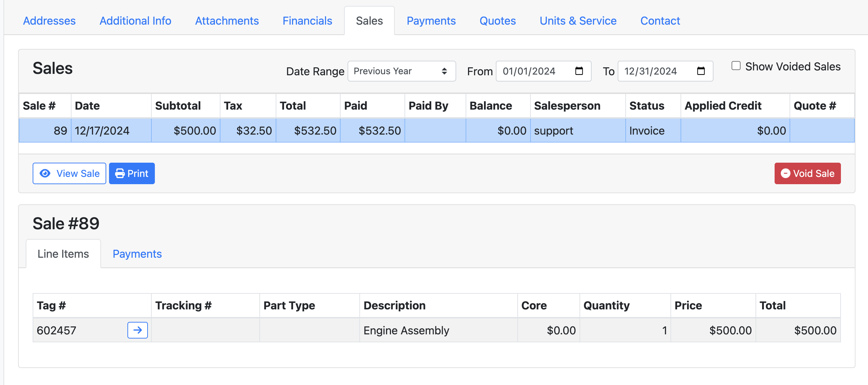Void sale number 89
868x385 pixels.
[807, 173]
